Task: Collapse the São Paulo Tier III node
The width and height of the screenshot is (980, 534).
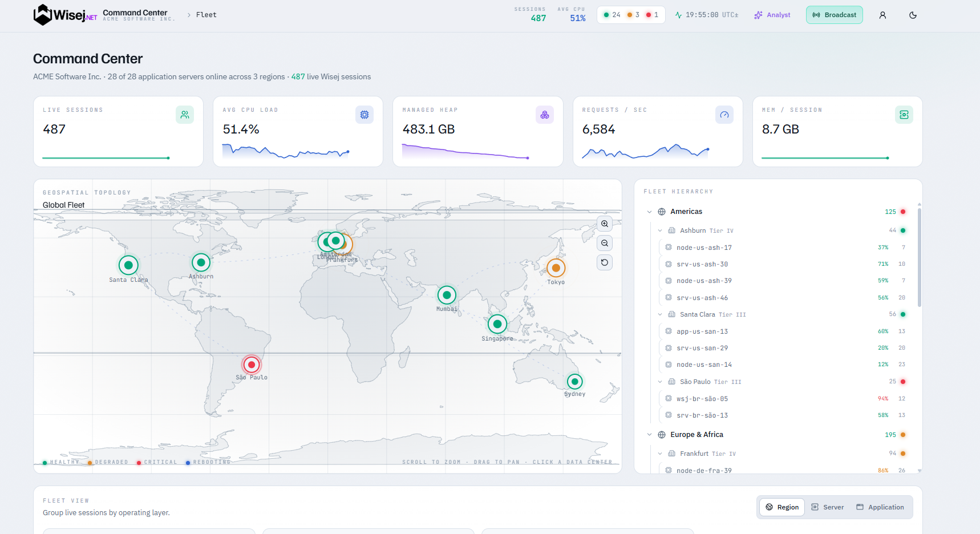Action: click(x=660, y=382)
